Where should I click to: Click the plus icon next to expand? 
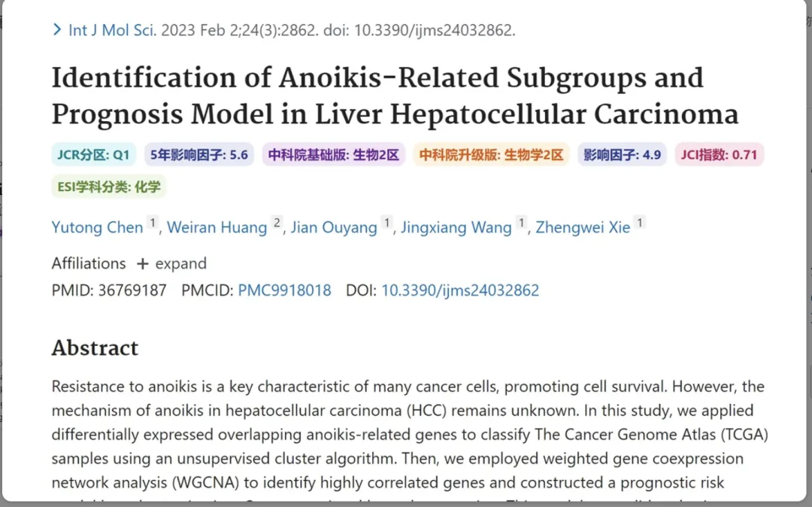pyautogui.click(x=142, y=264)
